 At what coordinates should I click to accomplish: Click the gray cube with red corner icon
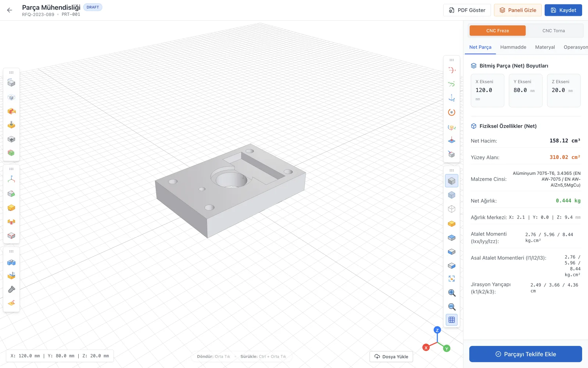pyautogui.click(x=452, y=154)
